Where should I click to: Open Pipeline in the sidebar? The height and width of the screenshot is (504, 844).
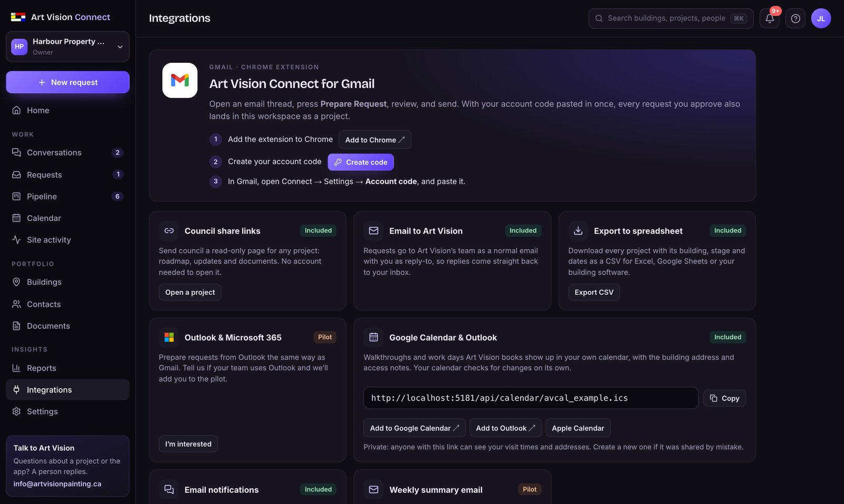pyautogui.click(x=68, y=196)
